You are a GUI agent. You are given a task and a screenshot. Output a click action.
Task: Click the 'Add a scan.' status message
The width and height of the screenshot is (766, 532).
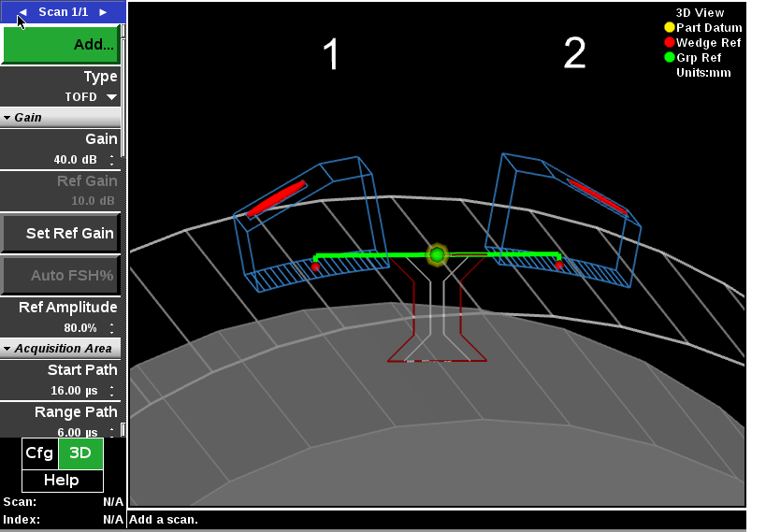pos(164,520)
